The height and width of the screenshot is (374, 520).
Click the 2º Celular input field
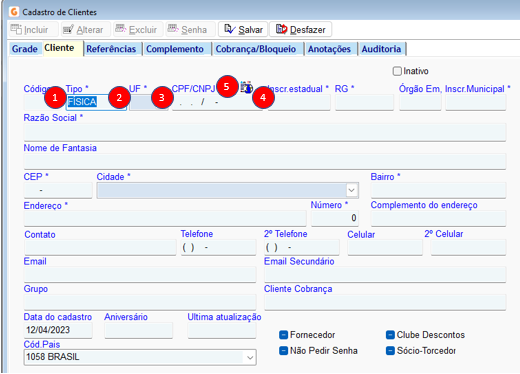(468, 248)
